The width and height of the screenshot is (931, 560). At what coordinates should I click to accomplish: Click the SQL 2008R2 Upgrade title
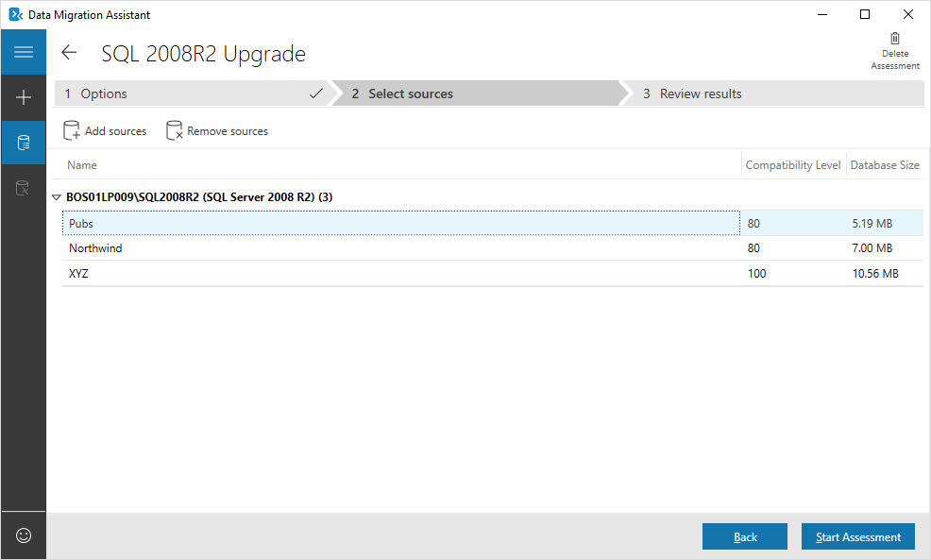tap(204, 54)
